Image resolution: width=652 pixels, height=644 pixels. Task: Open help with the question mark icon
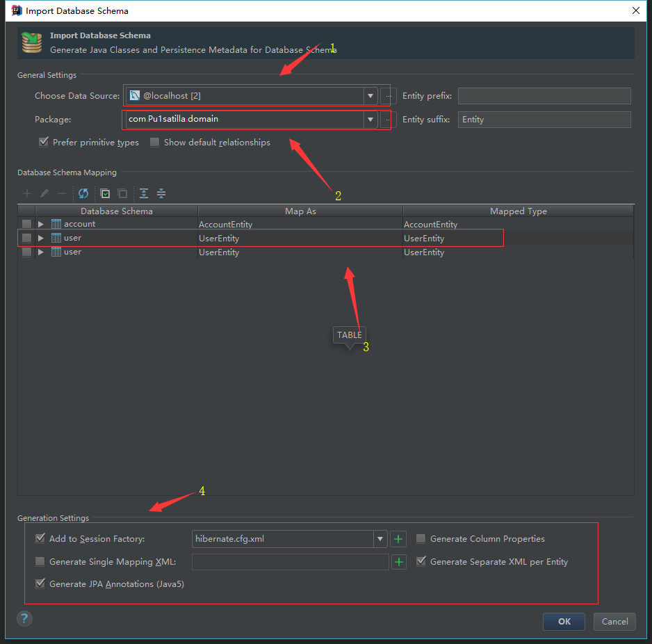[24, 618]
